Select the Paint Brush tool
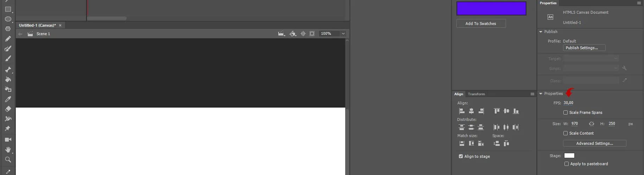The height and width of the screenshot is (175, 644). pos(8,48)
